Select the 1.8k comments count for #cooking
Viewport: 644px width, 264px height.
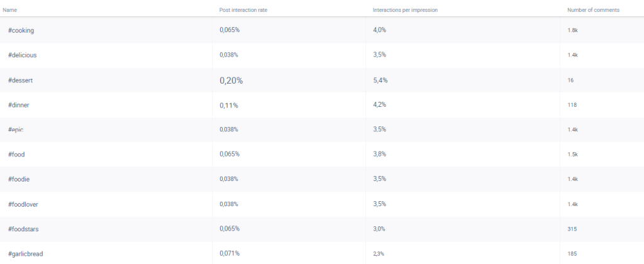(572, 31)
